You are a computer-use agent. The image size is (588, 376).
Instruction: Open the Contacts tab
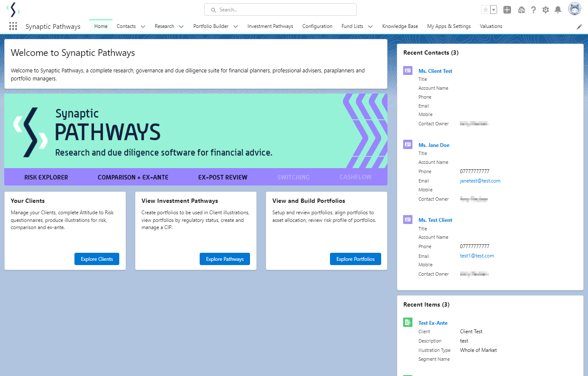[126, 26]
